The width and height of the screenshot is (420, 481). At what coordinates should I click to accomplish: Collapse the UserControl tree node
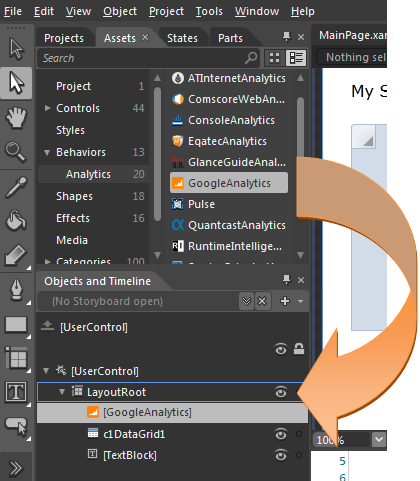[46, 371]
